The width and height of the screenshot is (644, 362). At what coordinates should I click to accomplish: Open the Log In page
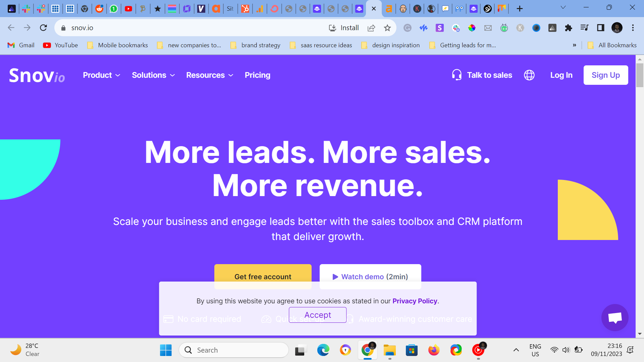pyautogui.click(x=561, y=75)
